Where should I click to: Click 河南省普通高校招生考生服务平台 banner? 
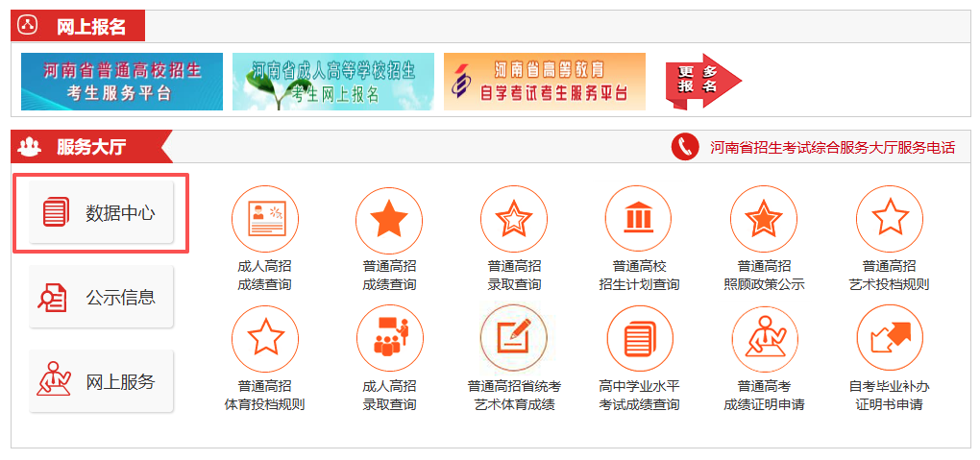click(x=122, y=82)
